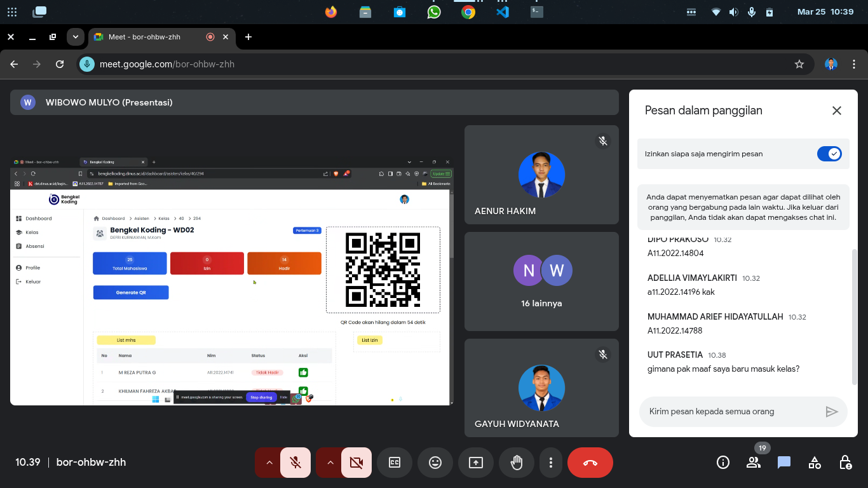The image size is (868, 488).
Task: Click the Total Mahasiswa card in presentation
Action: (x=130, y=264)
